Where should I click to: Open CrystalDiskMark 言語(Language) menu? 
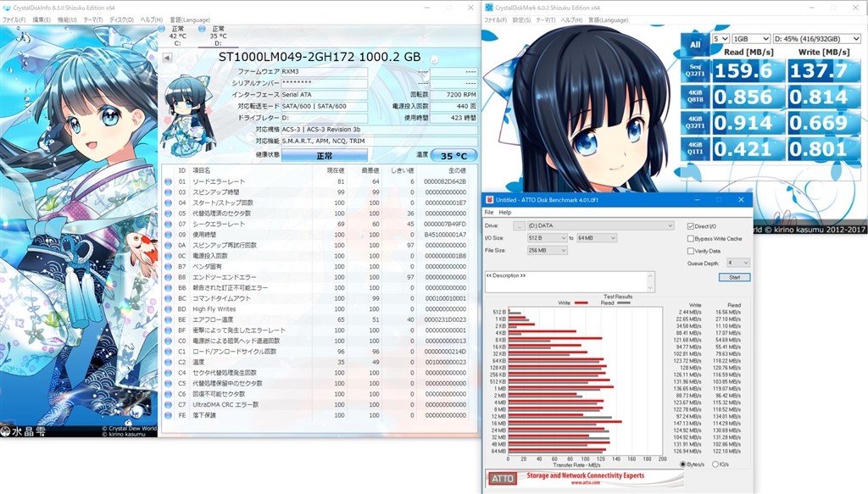point(608,20)
